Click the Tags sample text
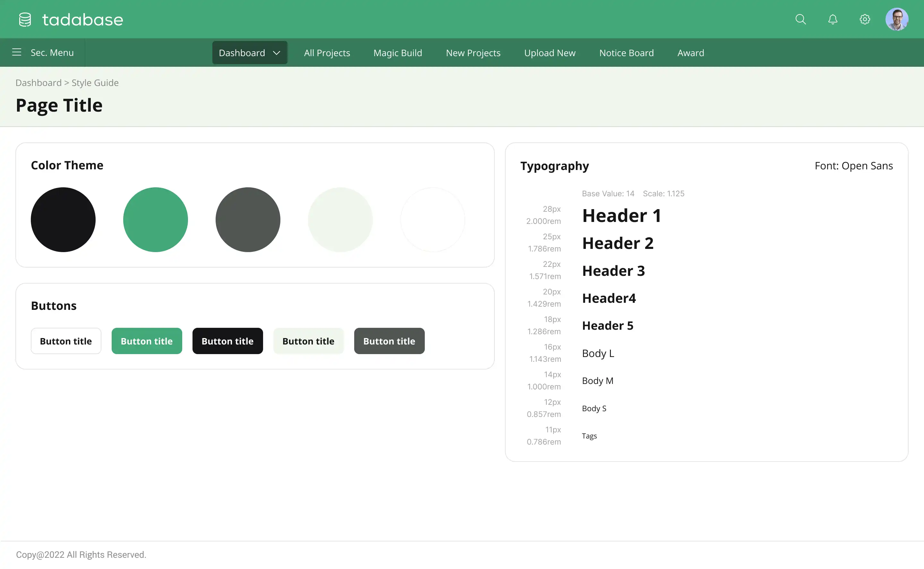924x569 pixels. [589, 436]
